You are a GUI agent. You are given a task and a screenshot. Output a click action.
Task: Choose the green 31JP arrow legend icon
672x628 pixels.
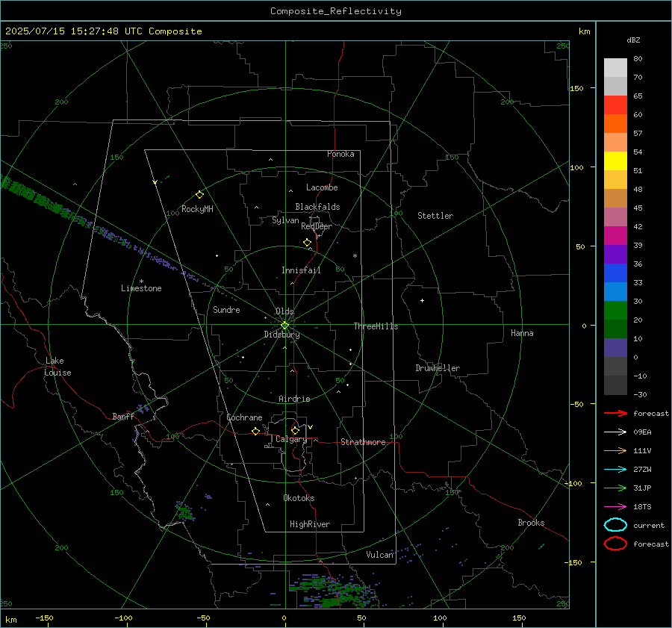[615, 488]
